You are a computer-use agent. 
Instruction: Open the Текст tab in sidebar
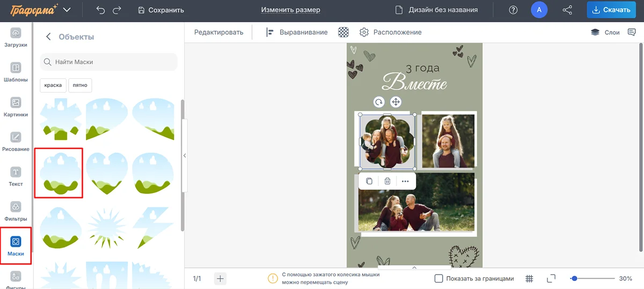(x=16, y=176)
